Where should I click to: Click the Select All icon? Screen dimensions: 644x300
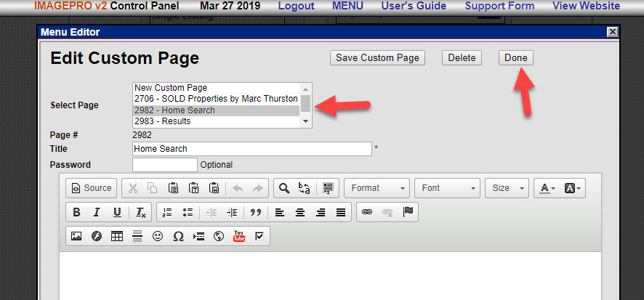click(x=328, y=188)
